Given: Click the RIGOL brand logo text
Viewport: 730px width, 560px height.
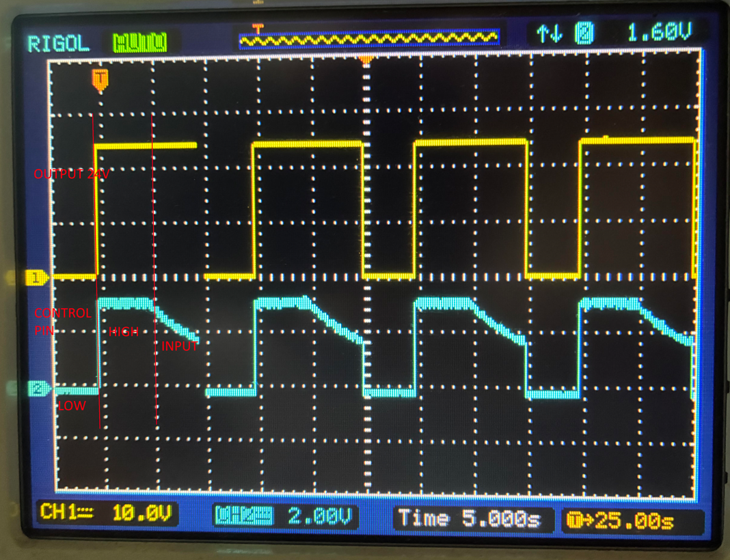Looking at the screenshot, I should click(x=59, y=44).
